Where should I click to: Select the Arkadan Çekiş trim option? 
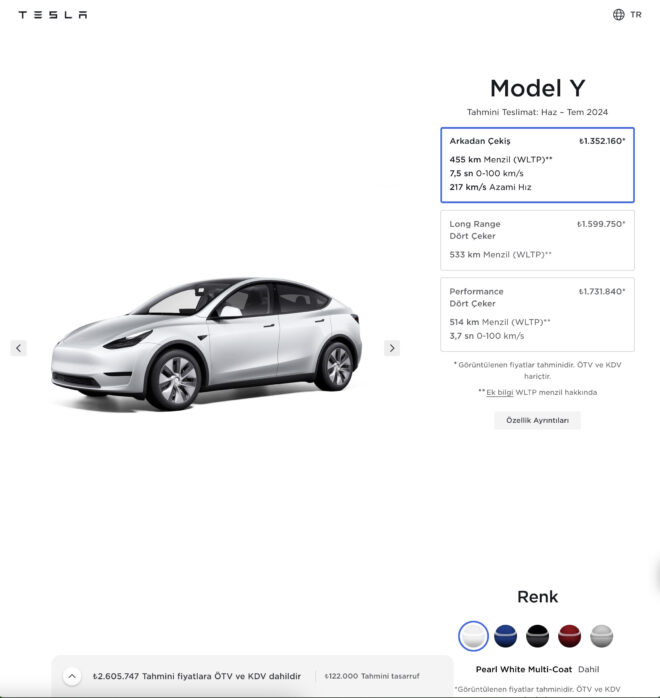(x=537, y=165)
